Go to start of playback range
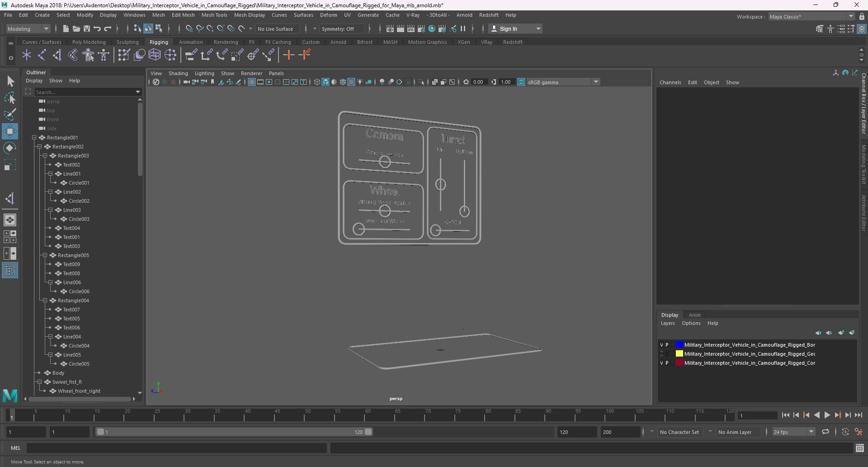Screen dimensions: 868x467 point(785,415)
